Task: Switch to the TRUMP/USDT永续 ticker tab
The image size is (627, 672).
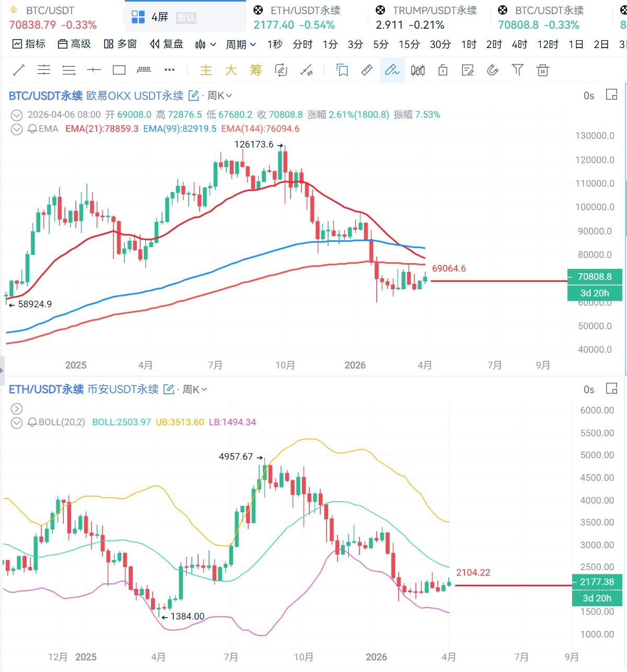Action: pyautogui.click(x=429, y=17)
